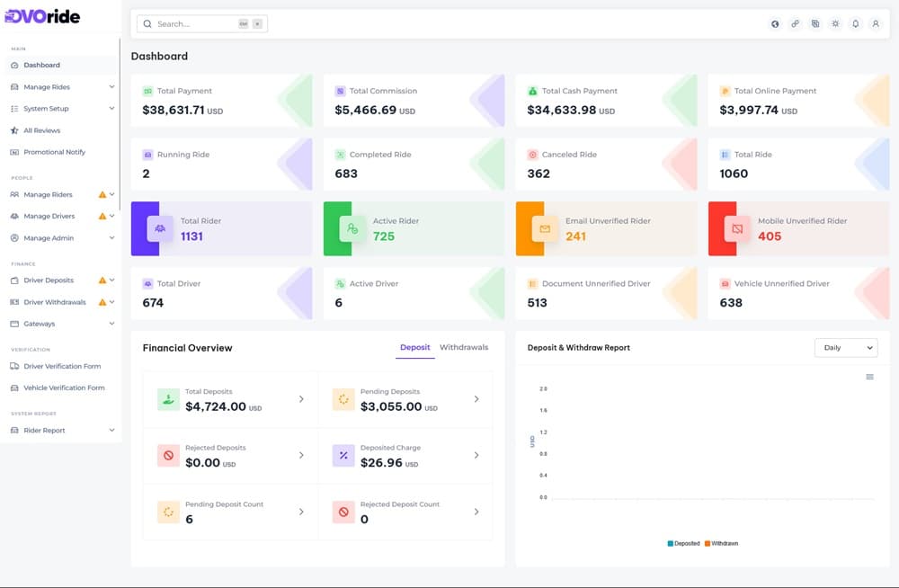Open Rejected Deposits details arrow

[x=301, y=456]
